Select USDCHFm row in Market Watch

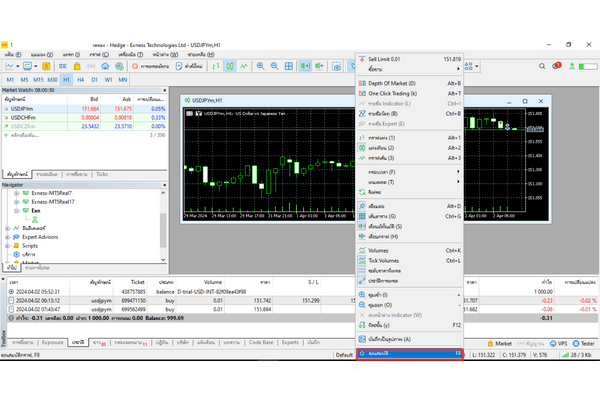point(25,117)
